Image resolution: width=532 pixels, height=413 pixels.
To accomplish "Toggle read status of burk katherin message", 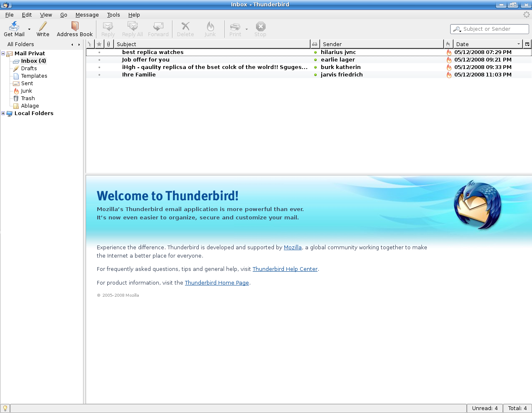I will tap(315, 67).
